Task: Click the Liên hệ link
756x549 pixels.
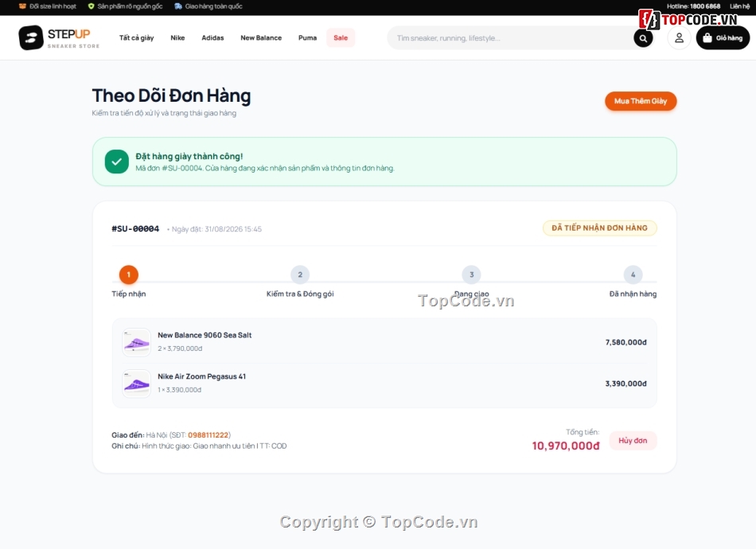Action: pos(739,6)
